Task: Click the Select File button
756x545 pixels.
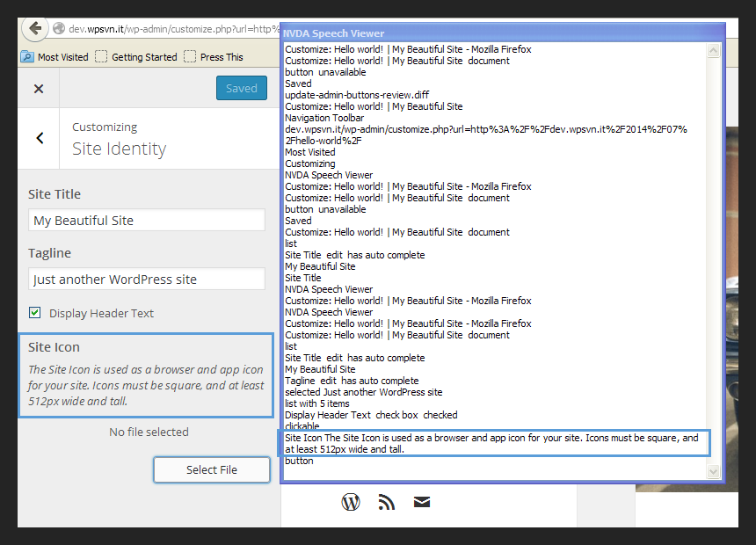Action: coord(212,469)
